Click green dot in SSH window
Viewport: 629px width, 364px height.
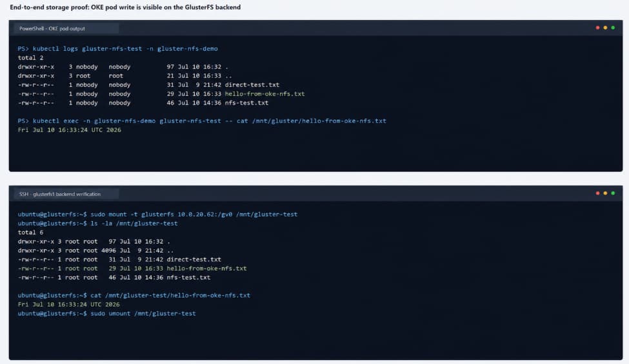[x=613, y=193]
